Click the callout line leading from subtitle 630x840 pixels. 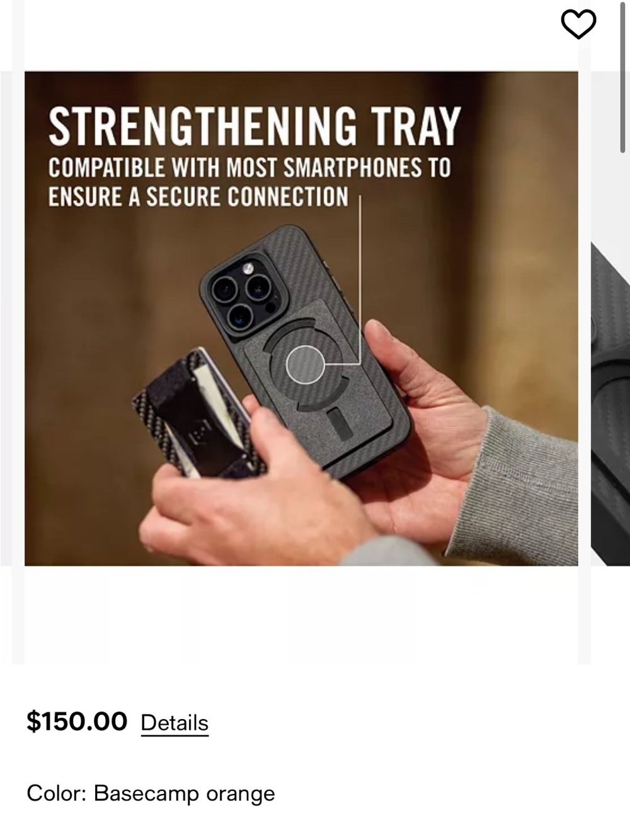(x=359, y=280)
